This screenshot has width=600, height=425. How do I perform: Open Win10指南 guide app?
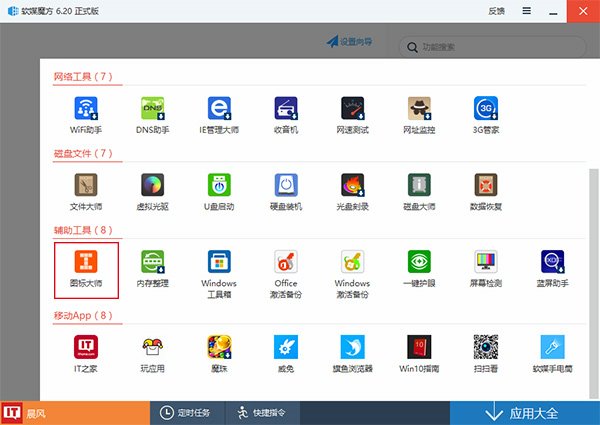pyautogui.click(x=419, y=354)
